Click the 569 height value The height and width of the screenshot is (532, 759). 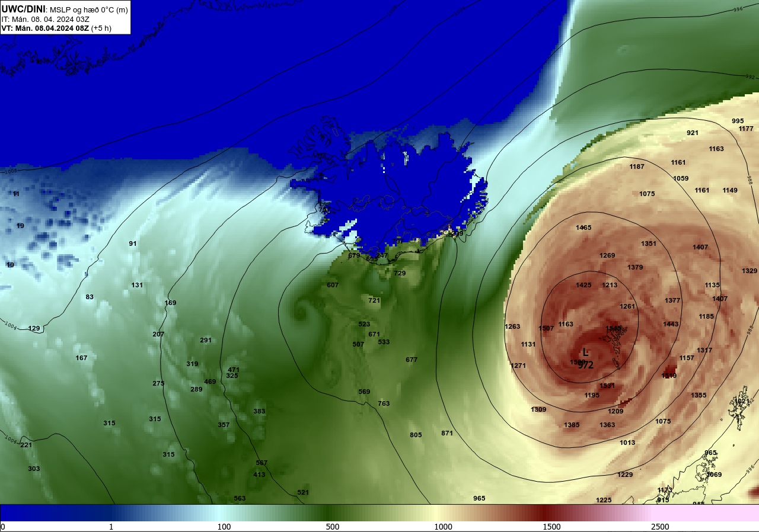tap(364, 392)
